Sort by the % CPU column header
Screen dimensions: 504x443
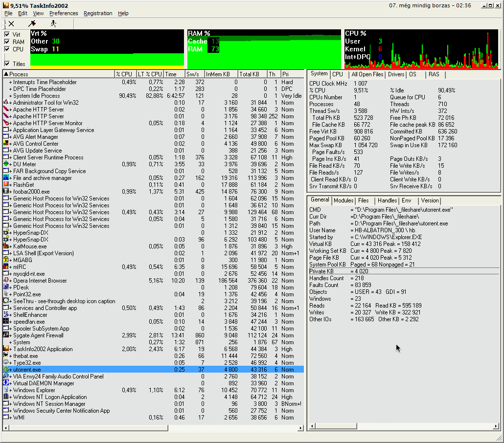pyautogui.click(x=125, y=74)
